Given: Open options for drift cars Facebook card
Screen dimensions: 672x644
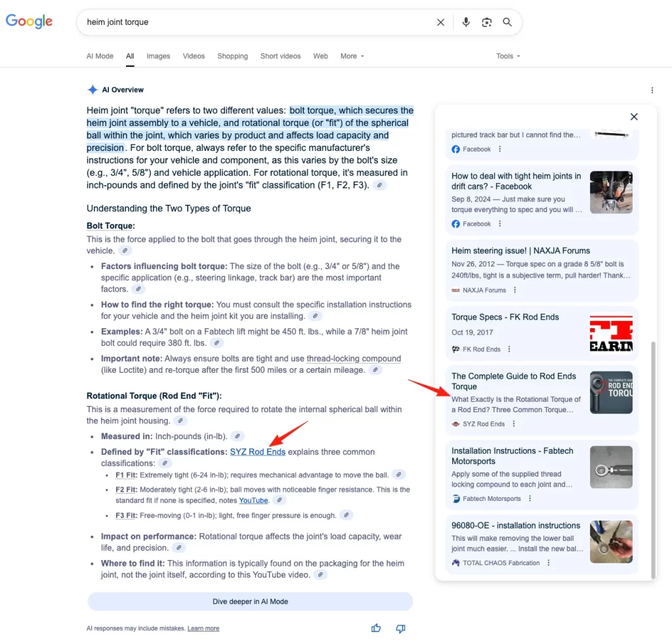Looking at the screenshot, I should 499,223.
